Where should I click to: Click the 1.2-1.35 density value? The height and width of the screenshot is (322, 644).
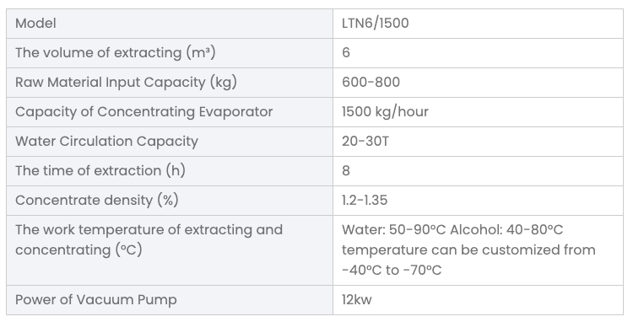[x=365, y=201]
